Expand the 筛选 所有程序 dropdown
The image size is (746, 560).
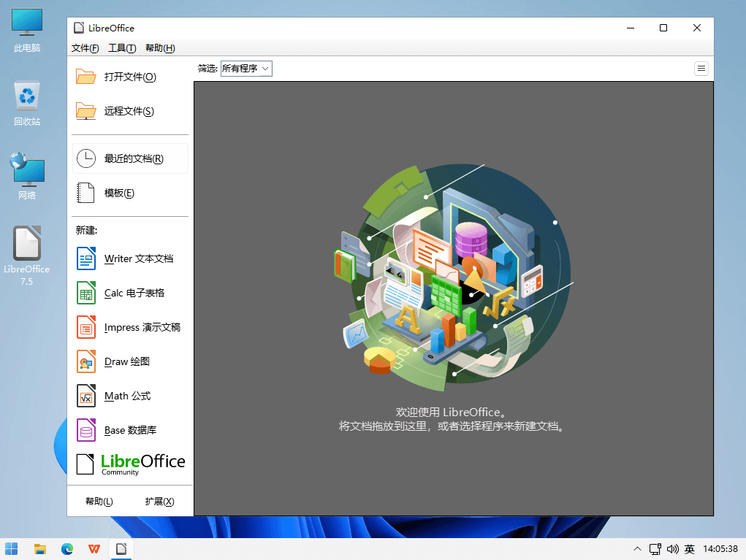pyautogui.click(x=246, y=69)
